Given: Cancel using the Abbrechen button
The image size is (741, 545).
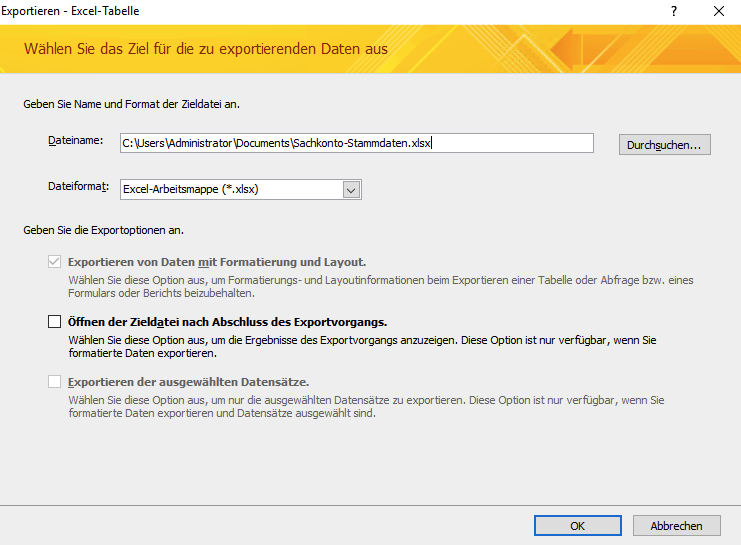Looking at the screenshot, I should (x=676, y=526).
